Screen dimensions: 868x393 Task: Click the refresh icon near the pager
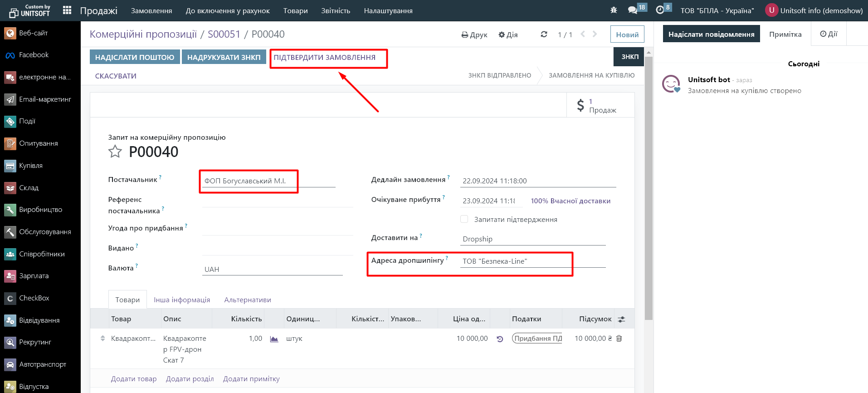click(x=544, y=34)
